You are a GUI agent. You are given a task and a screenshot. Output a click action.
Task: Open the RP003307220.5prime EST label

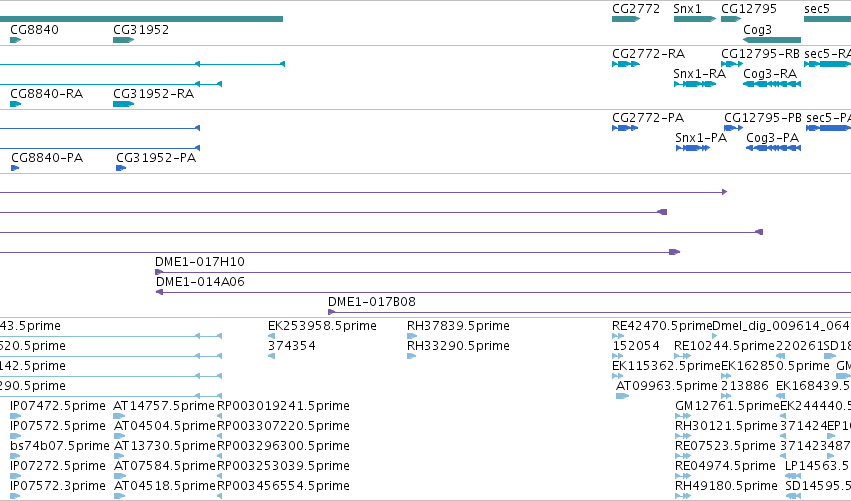[x=283, y=426]
